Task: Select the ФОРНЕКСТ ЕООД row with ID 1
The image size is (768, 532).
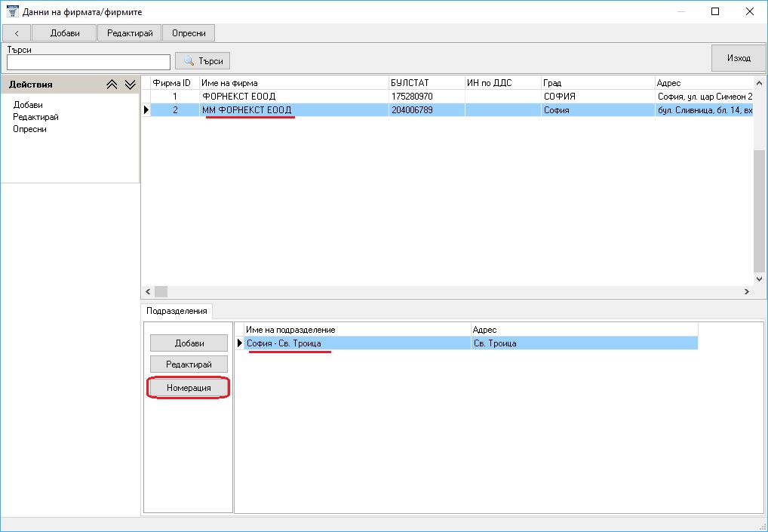Action: 451,97
